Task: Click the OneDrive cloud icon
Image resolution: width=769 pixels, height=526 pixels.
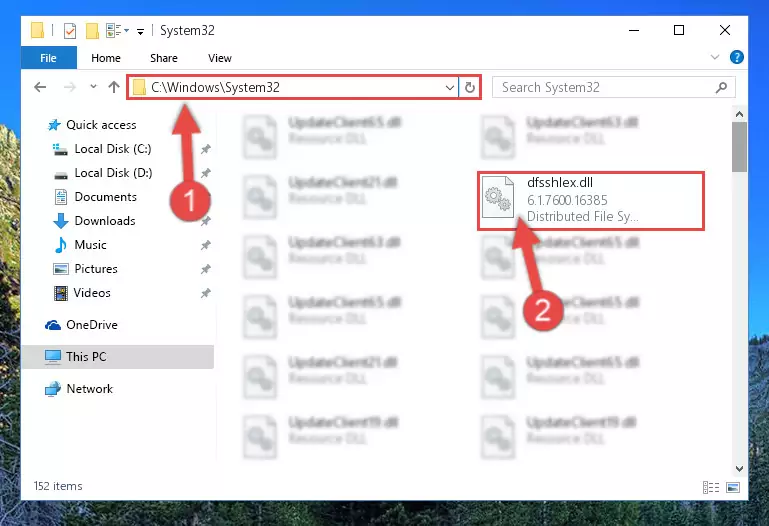Action: tap(52, 325)
